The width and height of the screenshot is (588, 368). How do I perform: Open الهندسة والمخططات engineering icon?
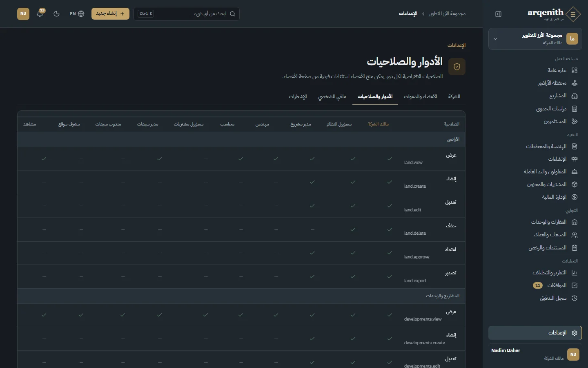click(x=575, y=146)
